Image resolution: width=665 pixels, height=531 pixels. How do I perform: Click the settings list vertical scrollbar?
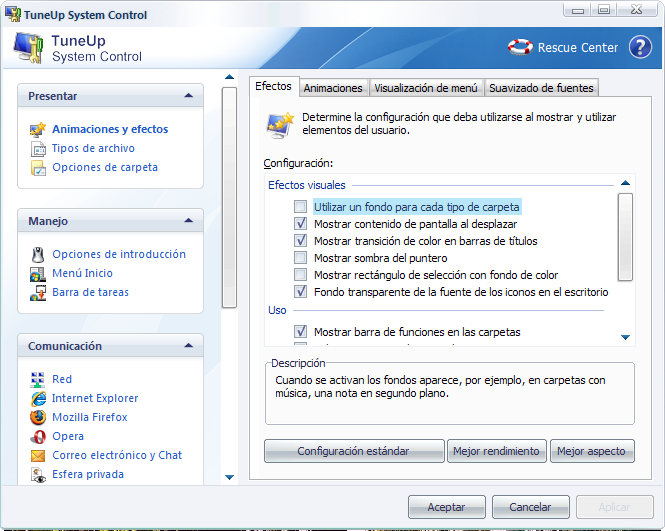(x=625, y=260)
